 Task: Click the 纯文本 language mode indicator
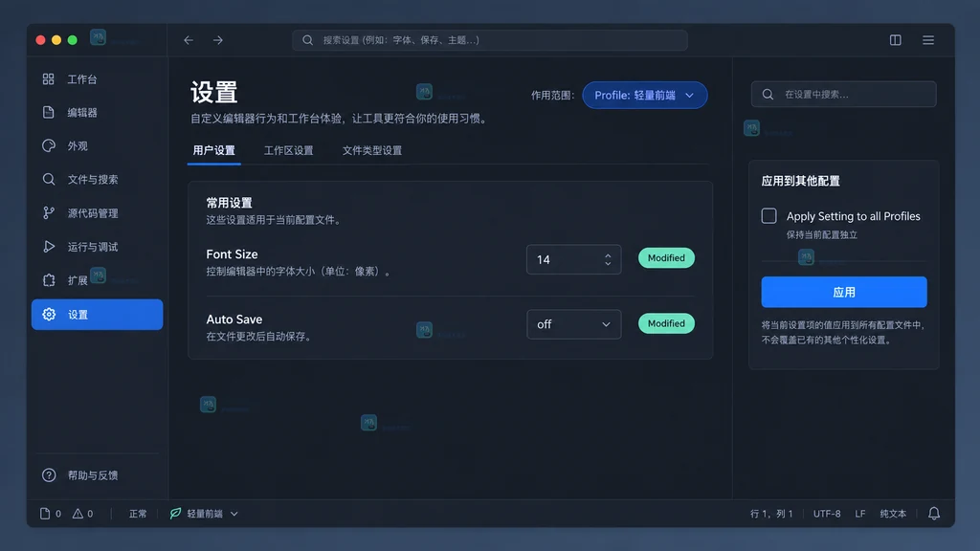[893, 514]
